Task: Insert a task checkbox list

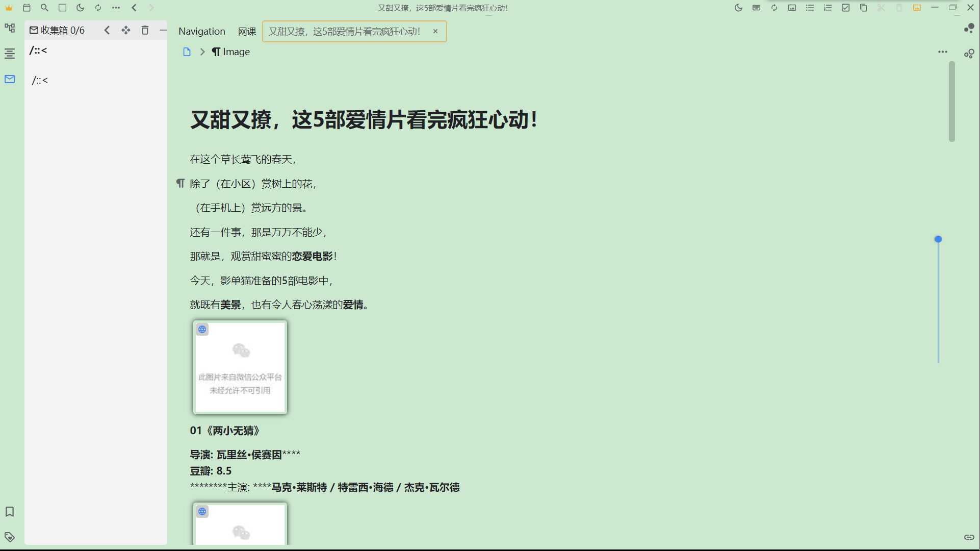Action: (x=845, y=8)
